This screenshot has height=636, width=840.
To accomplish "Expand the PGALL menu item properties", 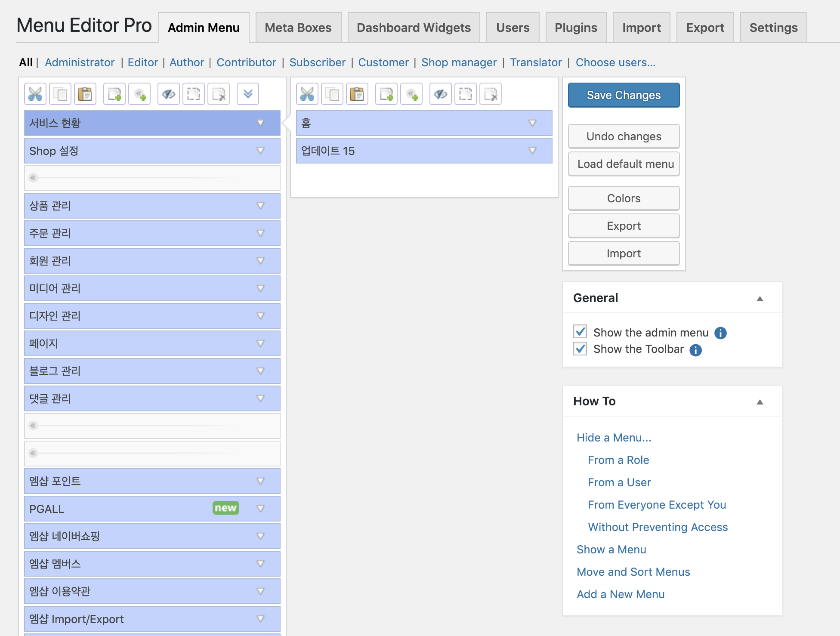I will point(260,509).
